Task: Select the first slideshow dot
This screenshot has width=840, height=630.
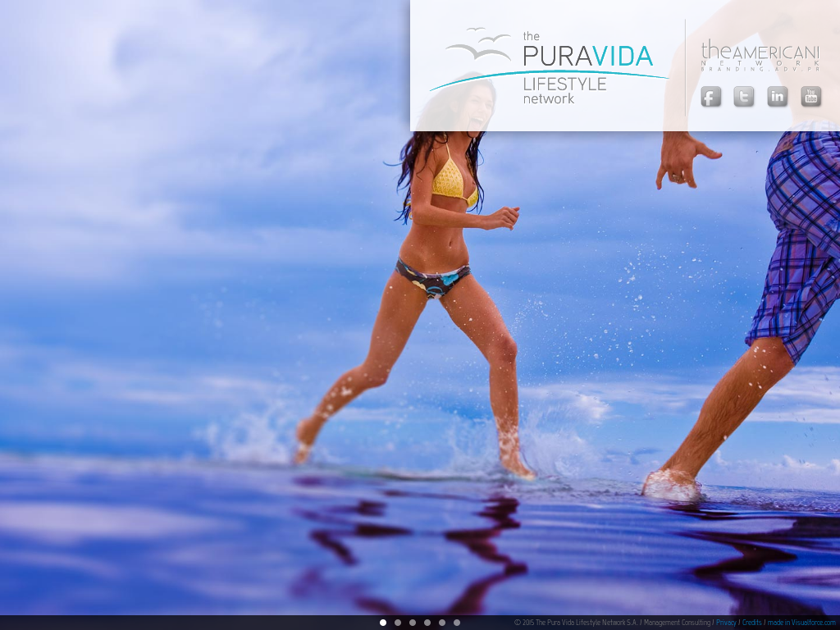Action: click(383, 623)
